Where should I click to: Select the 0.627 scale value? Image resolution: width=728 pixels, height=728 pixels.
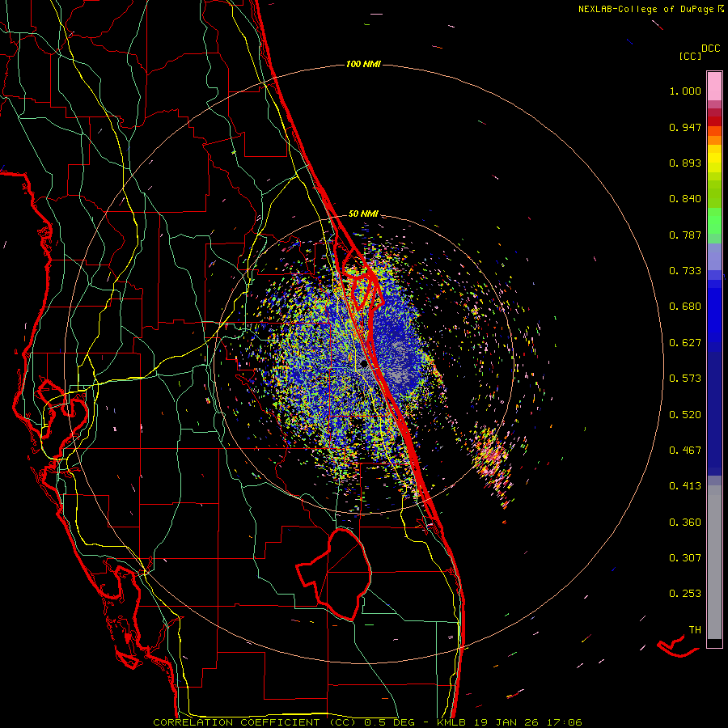tap(685, 343)
